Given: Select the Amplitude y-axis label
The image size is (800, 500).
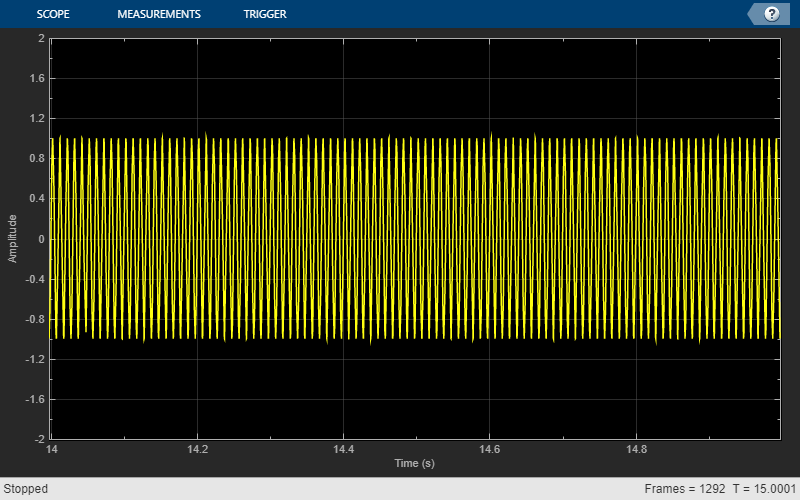Looking at the screenshot, I should (13, 239).
